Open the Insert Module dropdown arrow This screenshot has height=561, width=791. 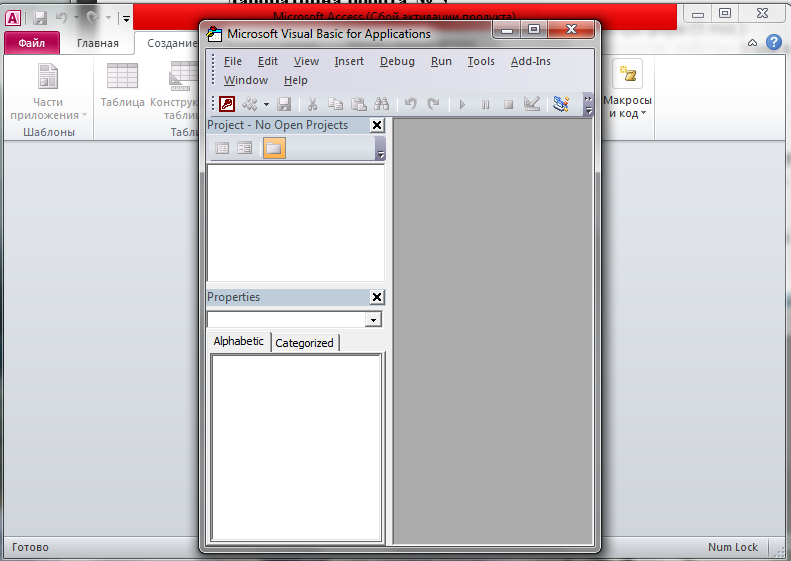(x=266, y=105)
